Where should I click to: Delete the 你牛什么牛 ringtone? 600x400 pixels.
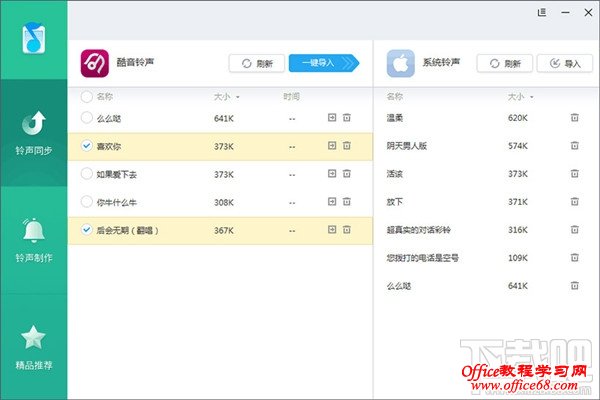pos(347,201)
